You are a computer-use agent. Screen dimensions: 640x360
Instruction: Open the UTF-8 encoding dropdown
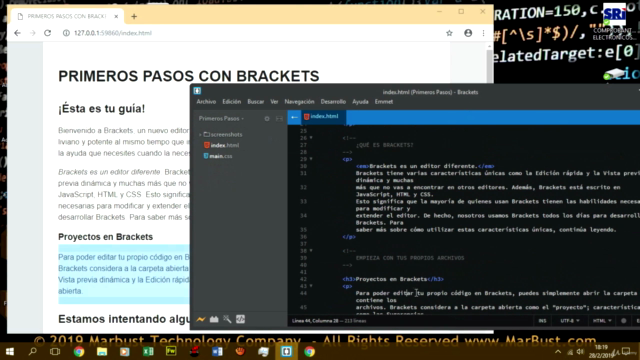[570, 321]
